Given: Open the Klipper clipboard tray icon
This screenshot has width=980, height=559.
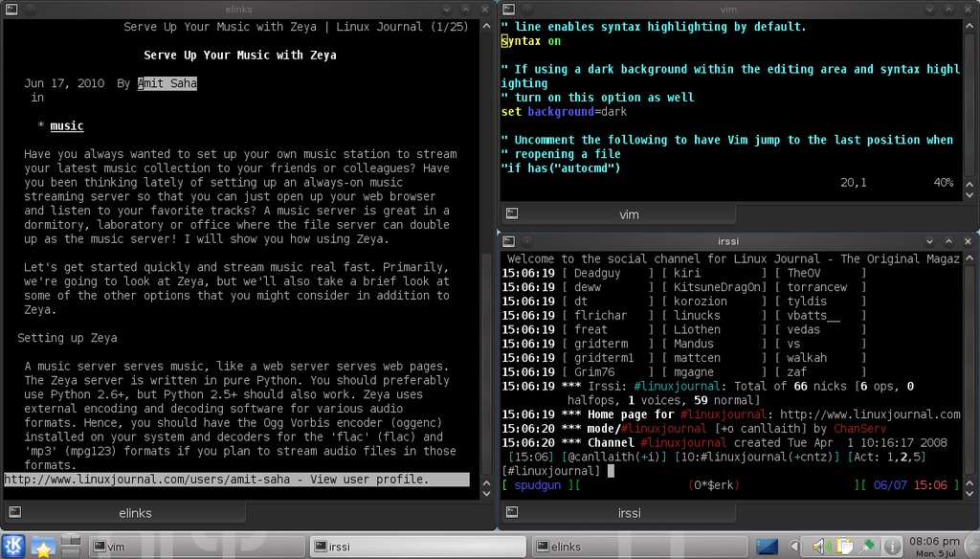Looking at the screenshot, I should click(844, 547).
